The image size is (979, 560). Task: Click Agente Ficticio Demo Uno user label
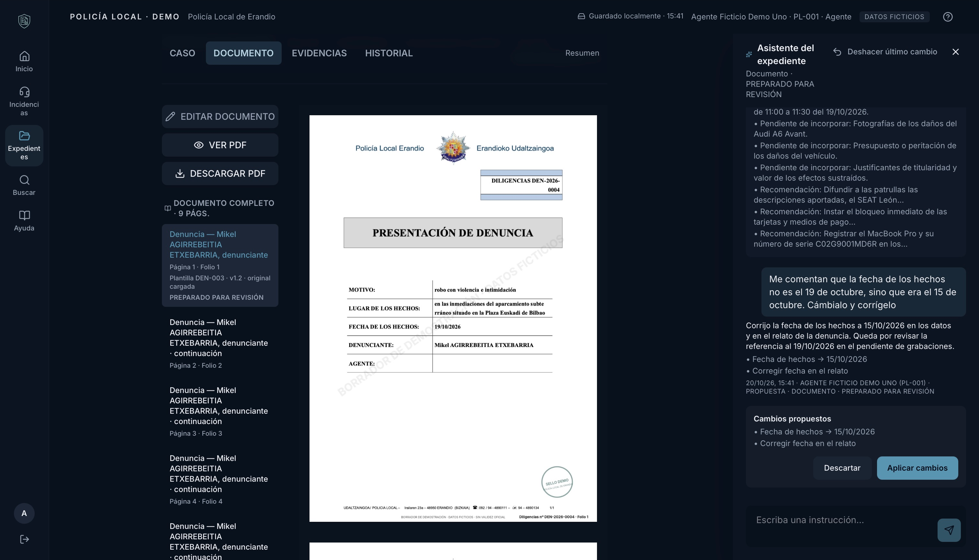(x=771, y=17)
